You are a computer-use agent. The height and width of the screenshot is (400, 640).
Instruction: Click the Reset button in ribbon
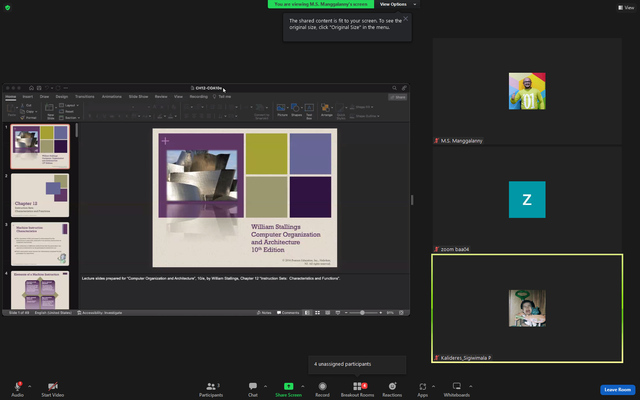pyautogui.click(x=67, y=111)
